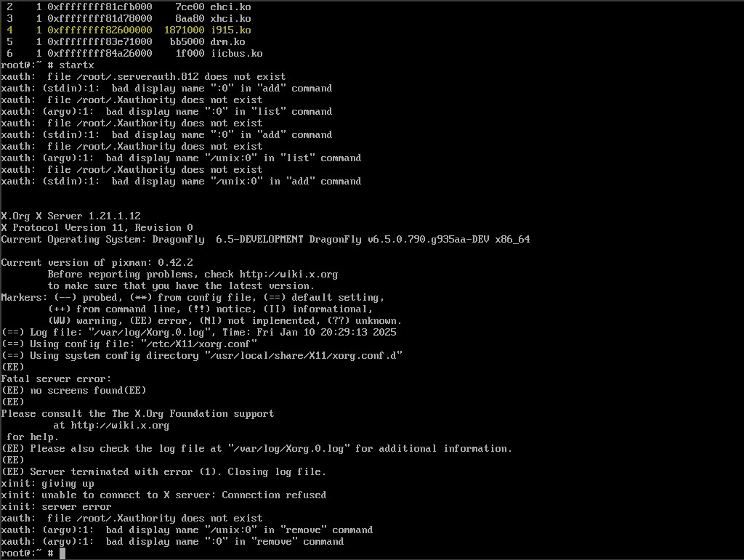
Task: Select the "/etc/X11/xorg.conf" config file path
Action: pyautogui.click(x=198, y=344)
